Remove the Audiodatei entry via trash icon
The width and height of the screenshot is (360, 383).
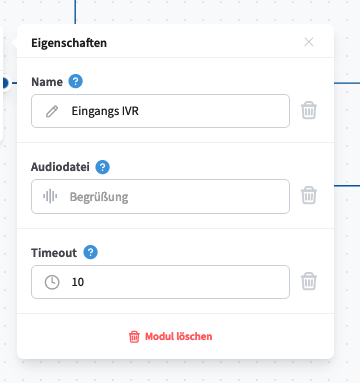pos(309,195)
